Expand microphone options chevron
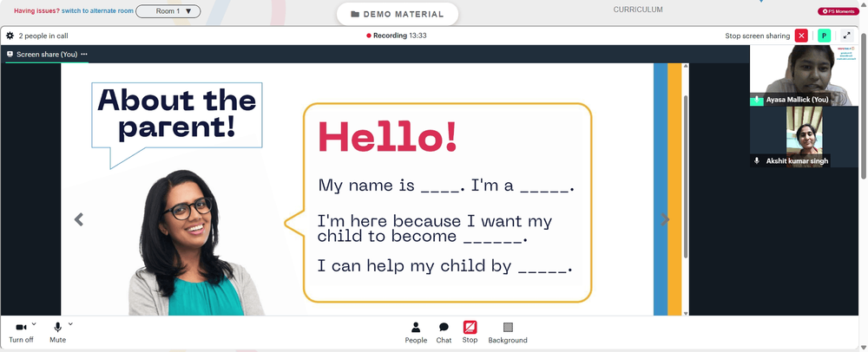 tap(70, 323)
